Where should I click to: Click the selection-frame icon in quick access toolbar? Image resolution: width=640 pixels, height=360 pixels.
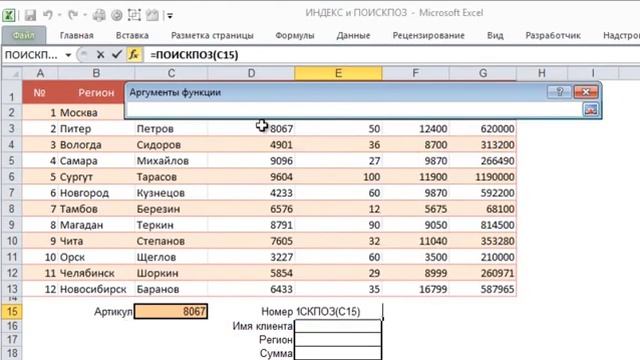[x=134, y=16]
